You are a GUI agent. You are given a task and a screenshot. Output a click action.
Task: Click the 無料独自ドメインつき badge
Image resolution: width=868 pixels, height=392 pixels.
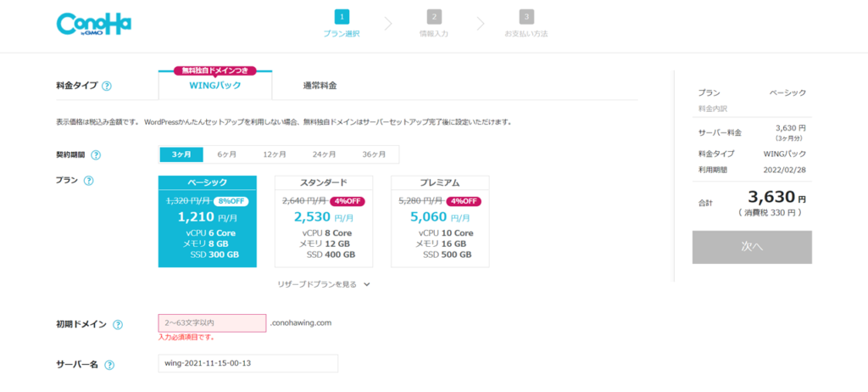pyautogui.click(x=214, y=70)
